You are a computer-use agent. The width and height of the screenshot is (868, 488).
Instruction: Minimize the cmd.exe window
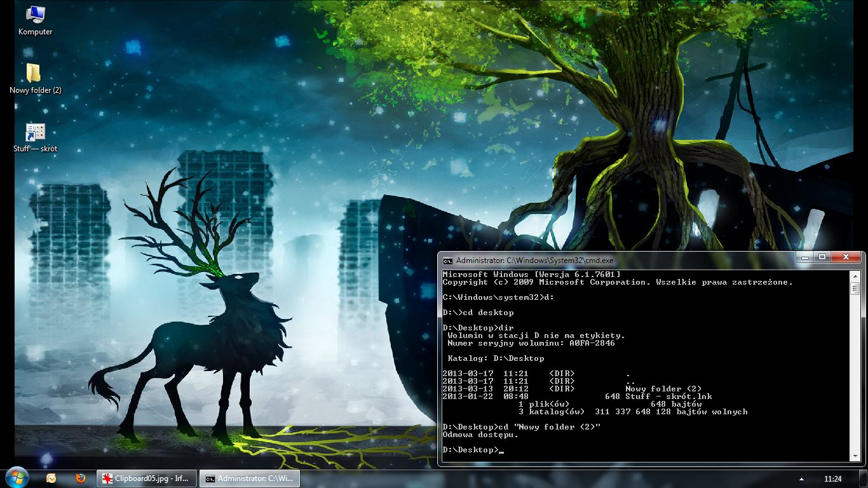(x=805, y=257)
